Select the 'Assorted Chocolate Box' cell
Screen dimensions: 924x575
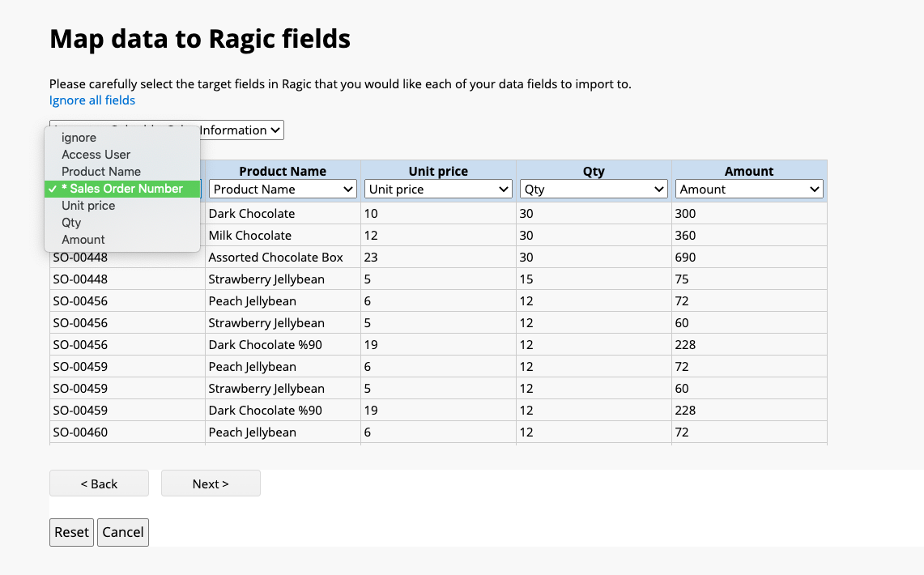point(283,257)
